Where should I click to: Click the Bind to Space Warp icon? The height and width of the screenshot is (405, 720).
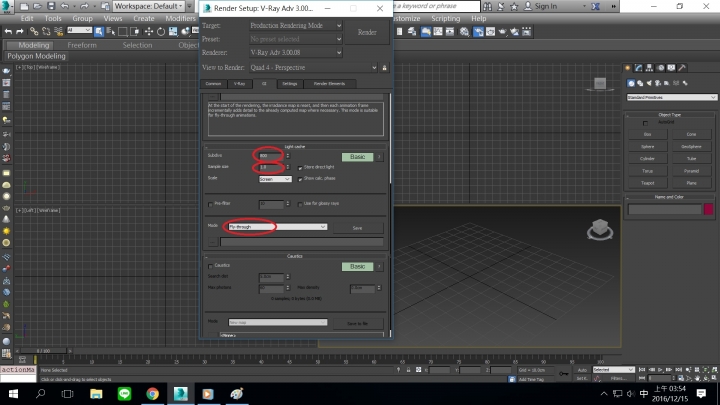point(58,31)
